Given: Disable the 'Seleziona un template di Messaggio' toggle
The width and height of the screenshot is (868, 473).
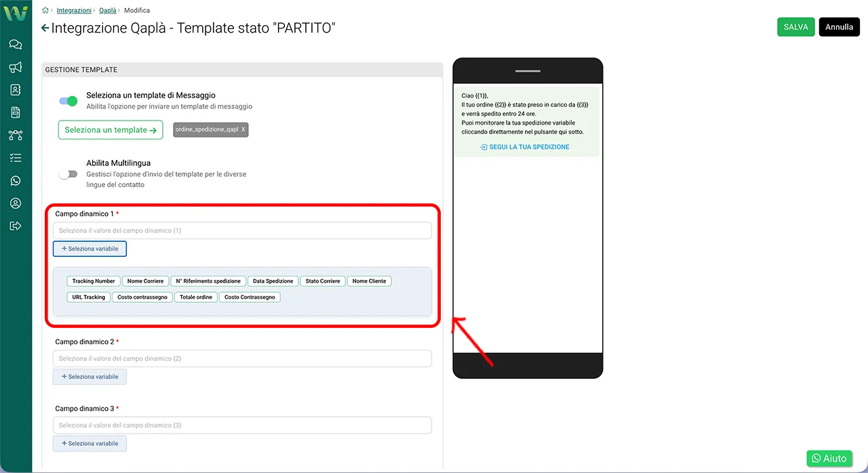Looking at the screenshot, I should point(68,101).
